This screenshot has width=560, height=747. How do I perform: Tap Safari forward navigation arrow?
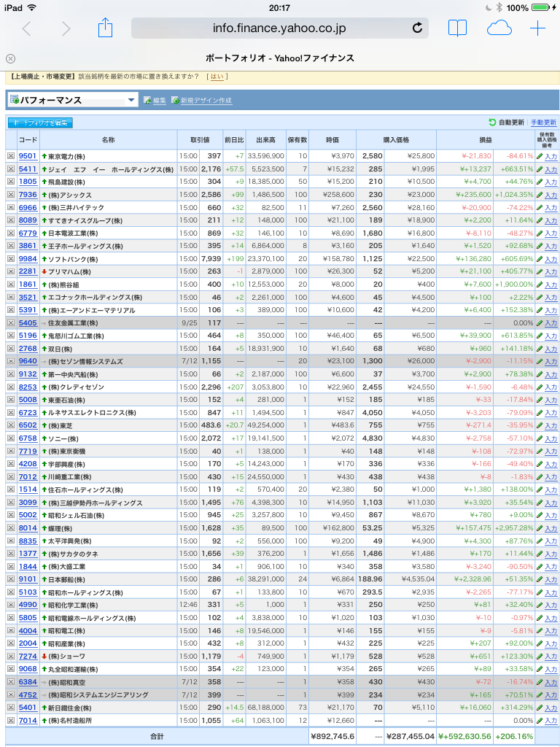[66, 29]
